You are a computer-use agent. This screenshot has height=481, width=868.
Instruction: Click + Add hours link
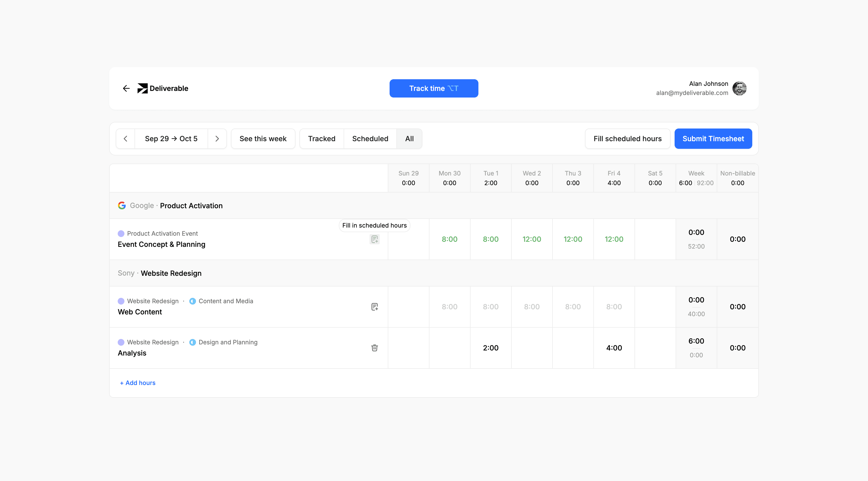(x=138, y=383)
